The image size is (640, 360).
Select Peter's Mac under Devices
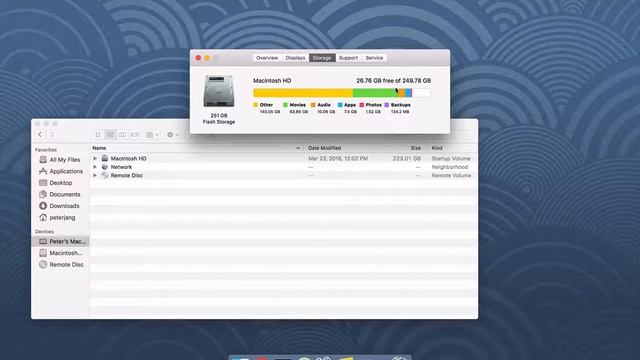pyautogui.click(x=60, y=242)
